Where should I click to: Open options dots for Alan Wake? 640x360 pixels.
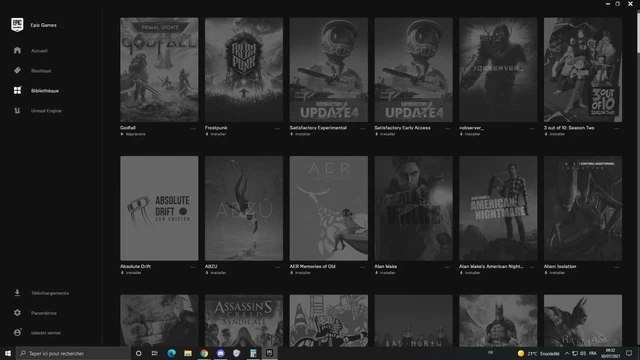tap(447, 267)
